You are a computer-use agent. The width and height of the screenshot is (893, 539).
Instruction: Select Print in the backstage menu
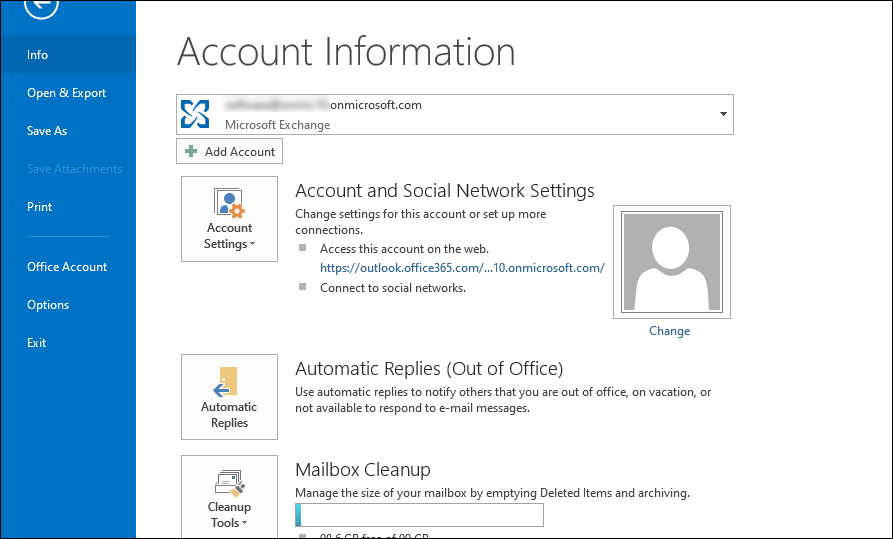68,207
